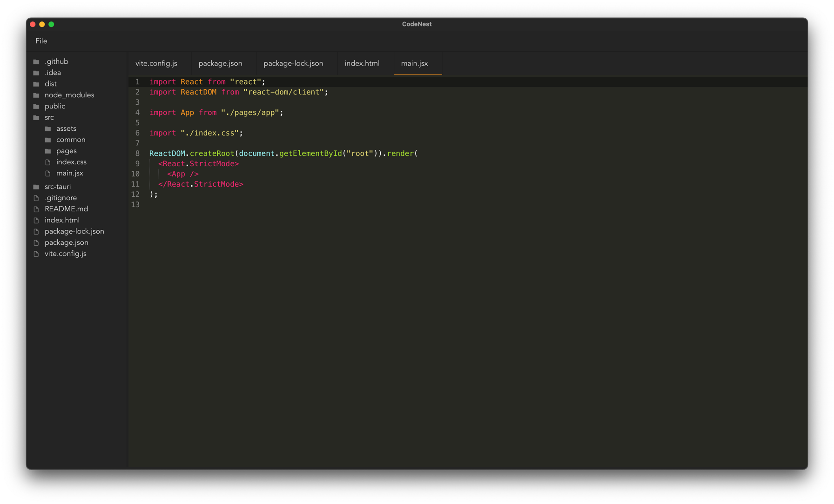Image resolution: width=834 pixels, height=504 pixels.
Task: Click the opening <React.StrictMode> tag on line 9
Action: click(198, 164)
